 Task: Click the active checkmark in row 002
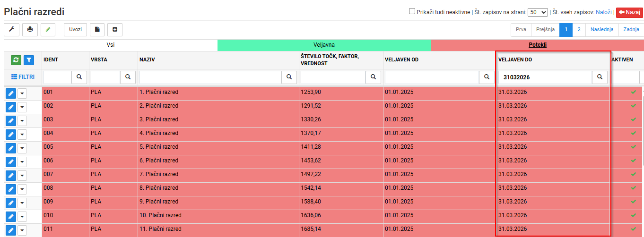(634, 105)
